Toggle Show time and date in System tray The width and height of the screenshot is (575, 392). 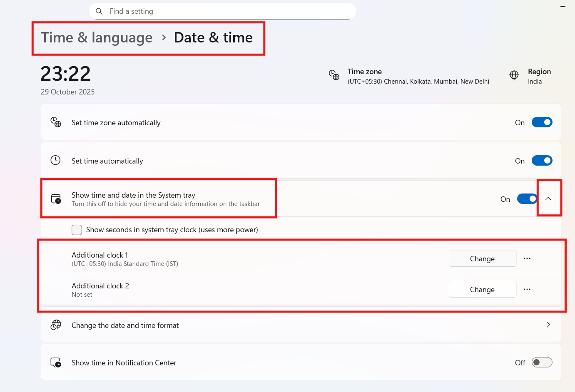click(527, 199)
